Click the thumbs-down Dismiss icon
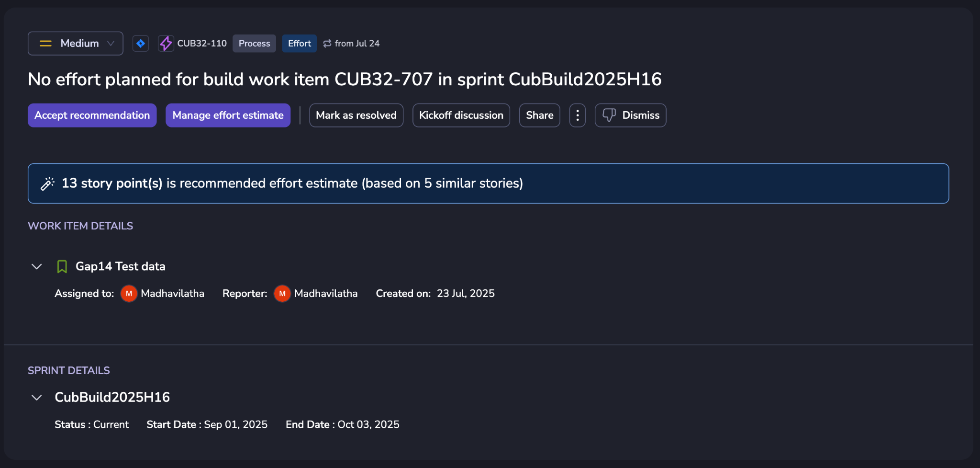The width and height of the screenshot is (980, 468). (609, 115)
